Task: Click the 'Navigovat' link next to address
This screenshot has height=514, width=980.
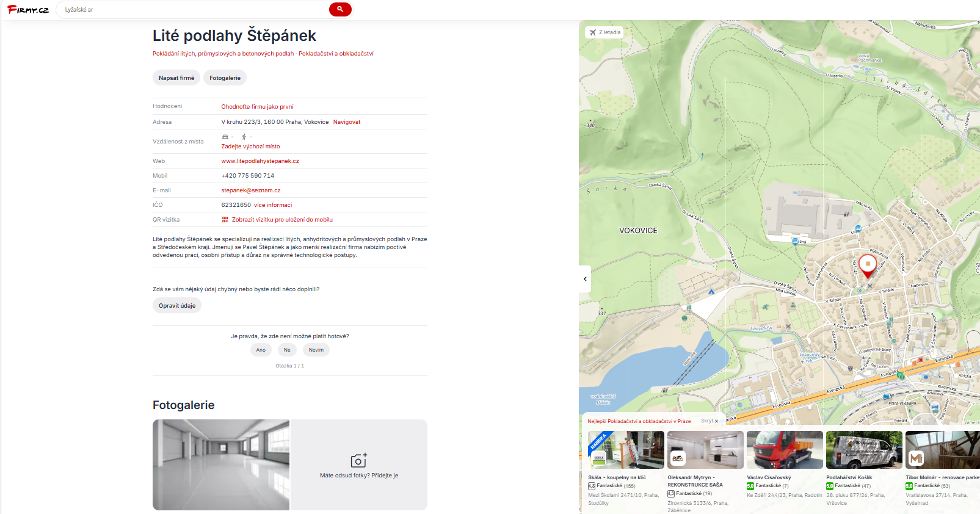Action: (x=347, y=122)
